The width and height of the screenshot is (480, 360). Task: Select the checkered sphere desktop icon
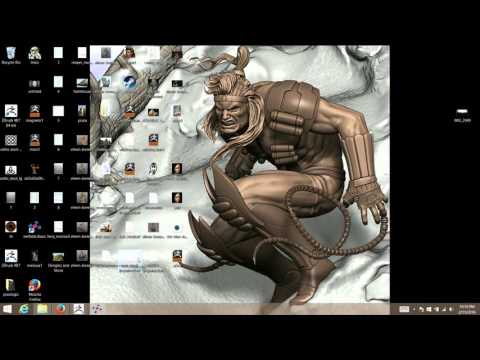pos(11,143)
